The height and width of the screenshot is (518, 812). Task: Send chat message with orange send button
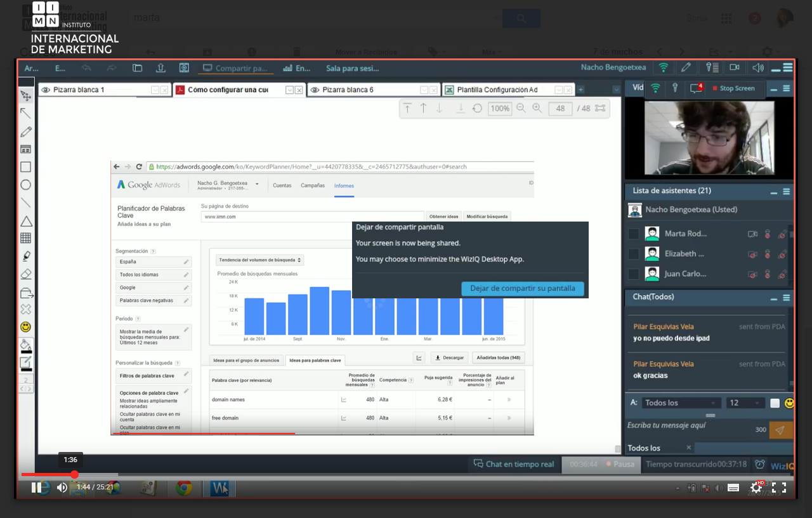point(781,430)
